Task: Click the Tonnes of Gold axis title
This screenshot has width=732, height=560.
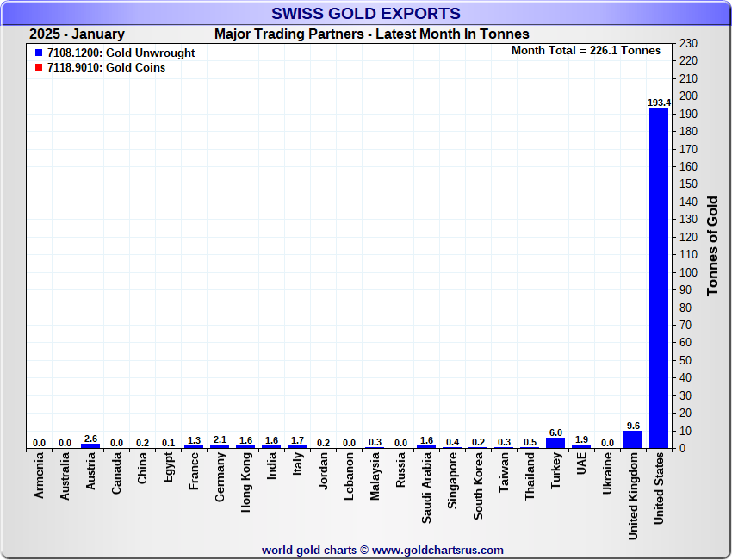Action: [x=712, y=246]
